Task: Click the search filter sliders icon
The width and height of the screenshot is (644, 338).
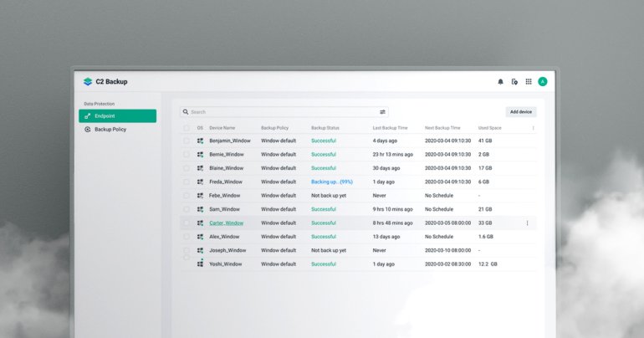Action: 382,111
